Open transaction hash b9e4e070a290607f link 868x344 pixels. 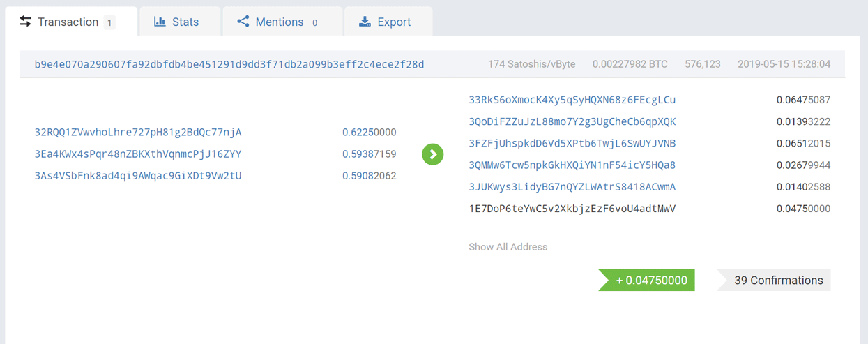[229, 64]
